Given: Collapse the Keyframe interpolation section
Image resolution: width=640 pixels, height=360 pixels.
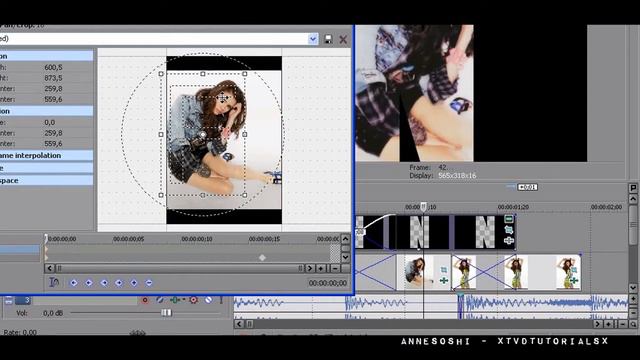Looking at the screenshot, I should point(46,156).
